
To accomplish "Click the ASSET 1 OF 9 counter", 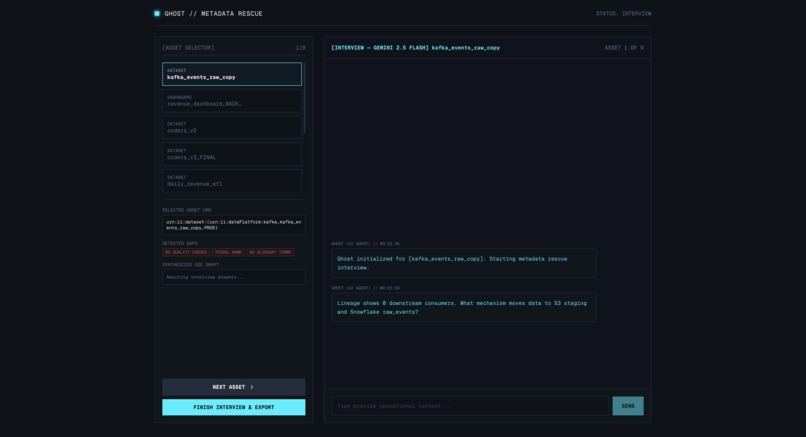I will pos(624,48).
